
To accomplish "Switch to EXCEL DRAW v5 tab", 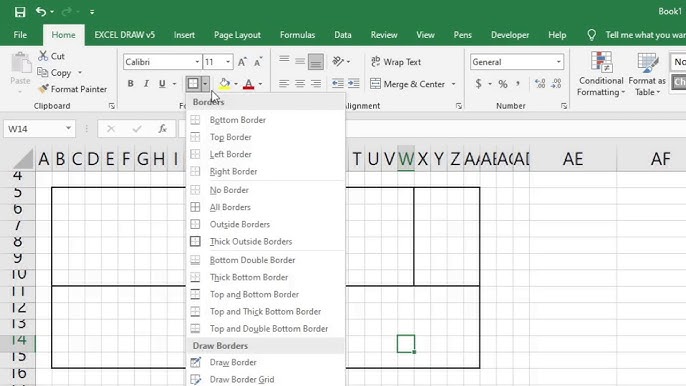I will click(x=125, y=35).
